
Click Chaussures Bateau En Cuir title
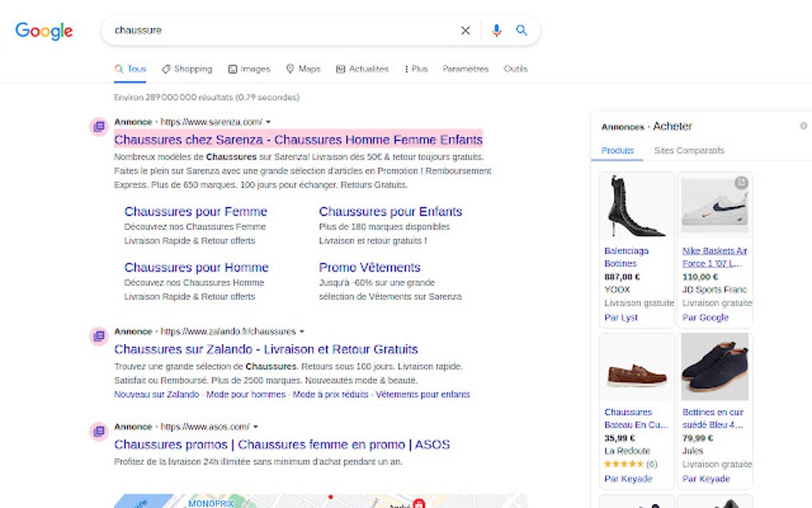click(x=636, y=418)
